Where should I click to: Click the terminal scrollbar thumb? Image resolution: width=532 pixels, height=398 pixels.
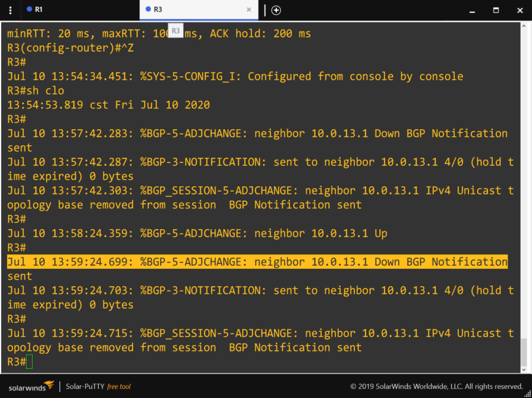[523, 351]
